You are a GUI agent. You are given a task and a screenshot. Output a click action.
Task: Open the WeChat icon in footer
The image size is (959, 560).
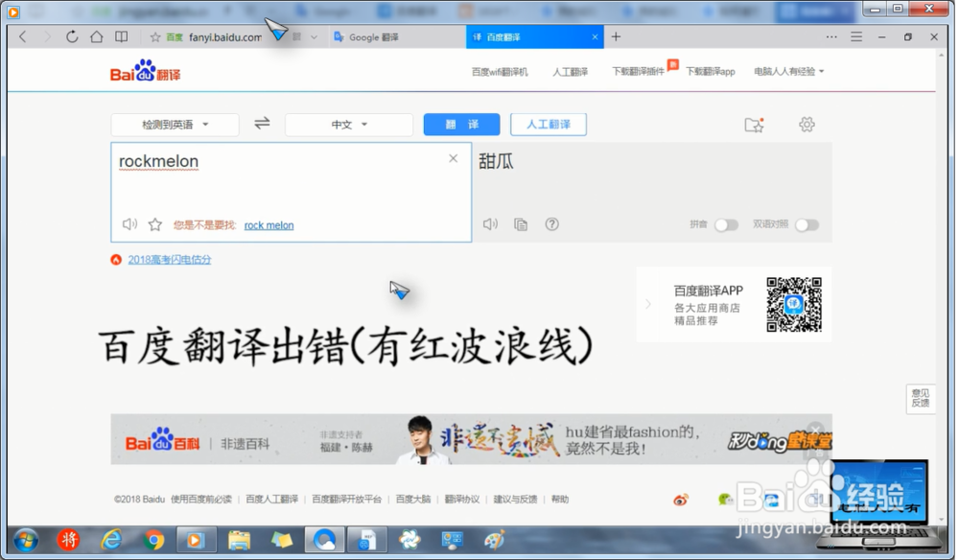point(725,501)
